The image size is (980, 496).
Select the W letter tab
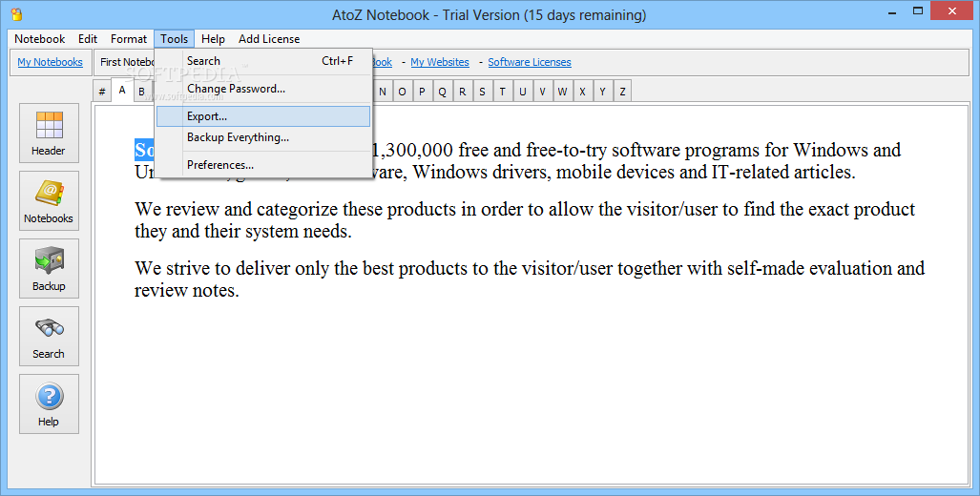(x=562, y=92)
